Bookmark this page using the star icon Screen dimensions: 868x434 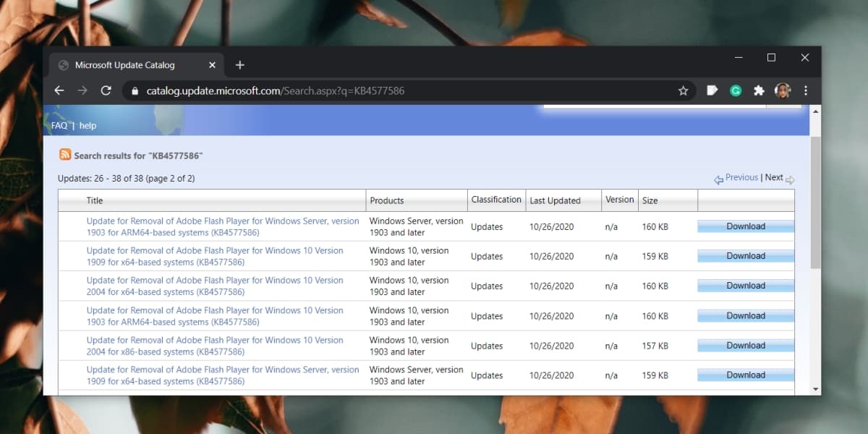point(683,90)
